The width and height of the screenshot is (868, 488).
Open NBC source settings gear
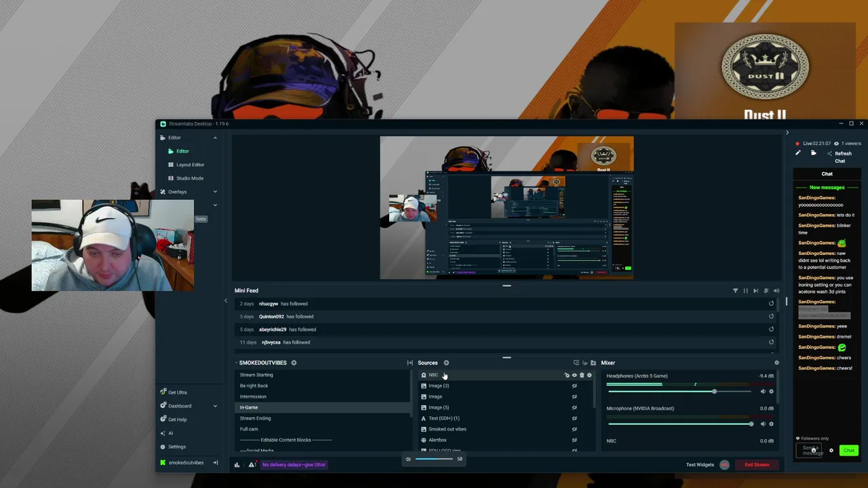tap(589, 375)
